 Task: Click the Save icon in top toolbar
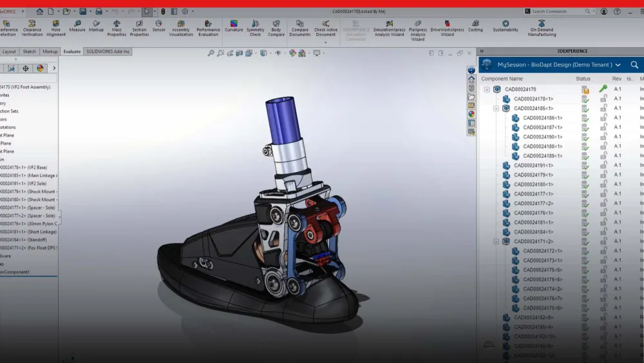click(83, 11)
